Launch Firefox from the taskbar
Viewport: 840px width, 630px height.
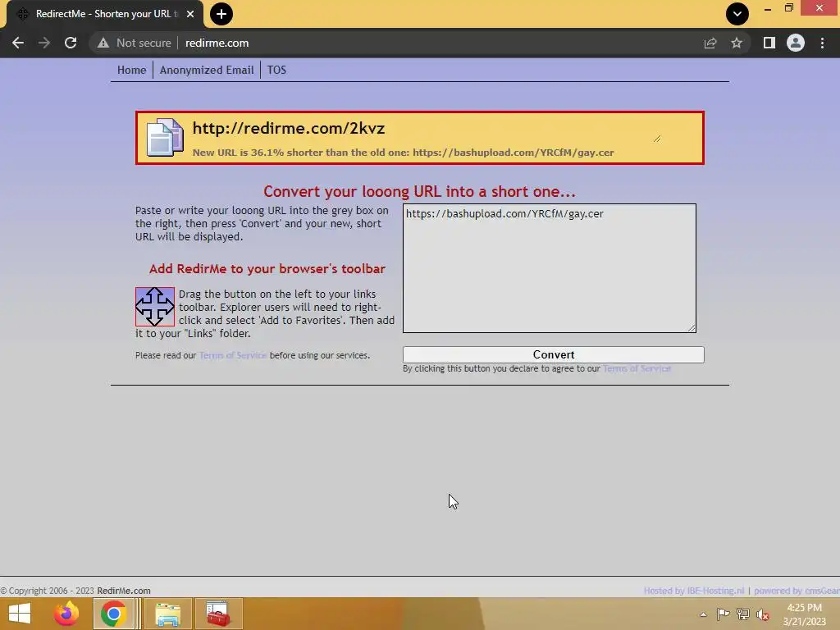click(66, 614)
